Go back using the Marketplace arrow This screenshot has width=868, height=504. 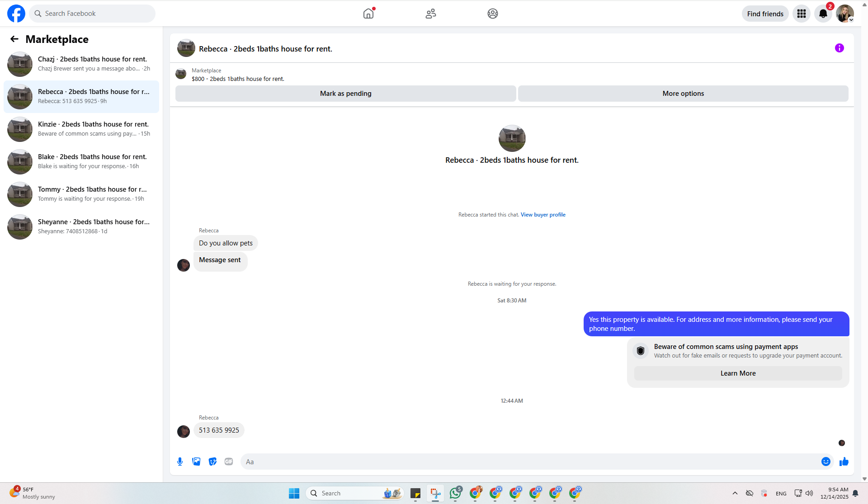(14, 39)
